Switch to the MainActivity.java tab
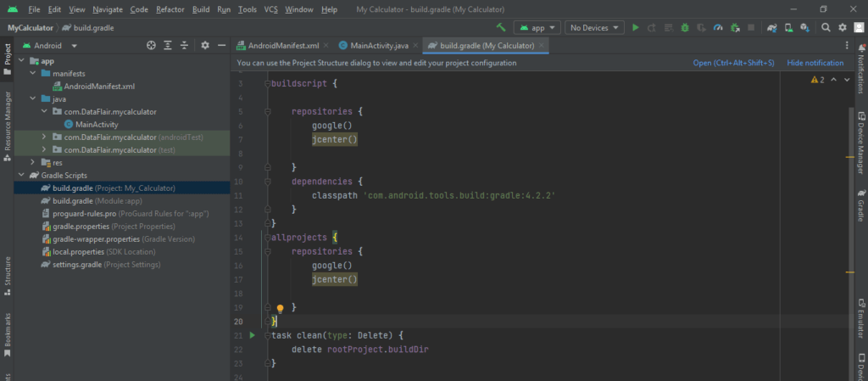 tap(377, 45)
